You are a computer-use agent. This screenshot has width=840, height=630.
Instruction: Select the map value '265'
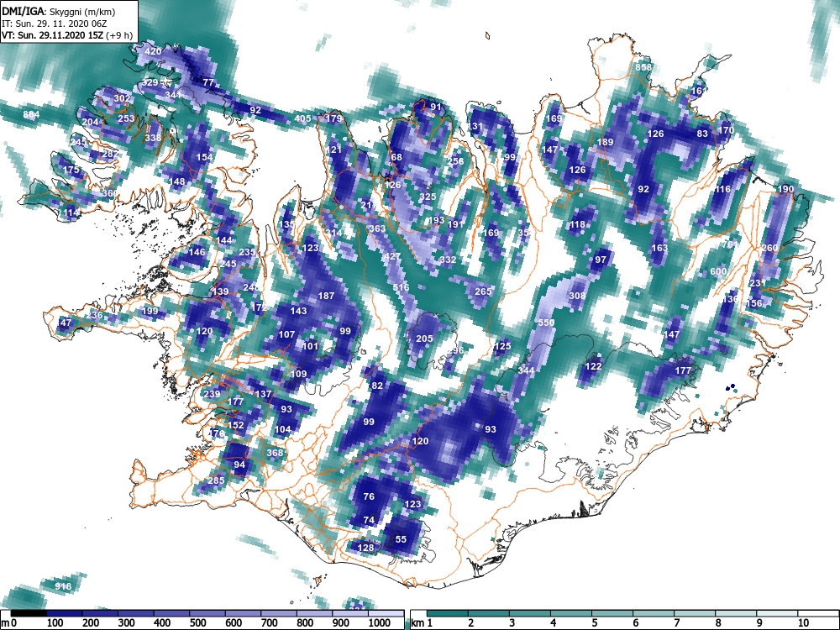click(483, 291)
